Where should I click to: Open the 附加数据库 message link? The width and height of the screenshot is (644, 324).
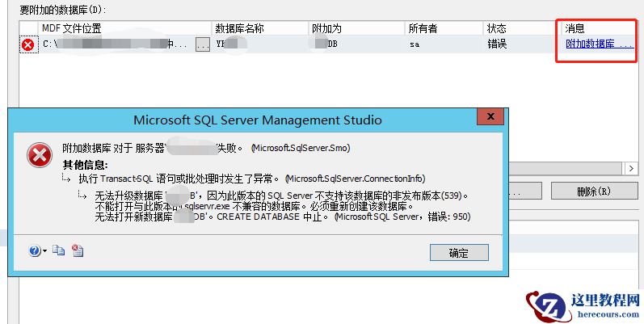(599, 44)
